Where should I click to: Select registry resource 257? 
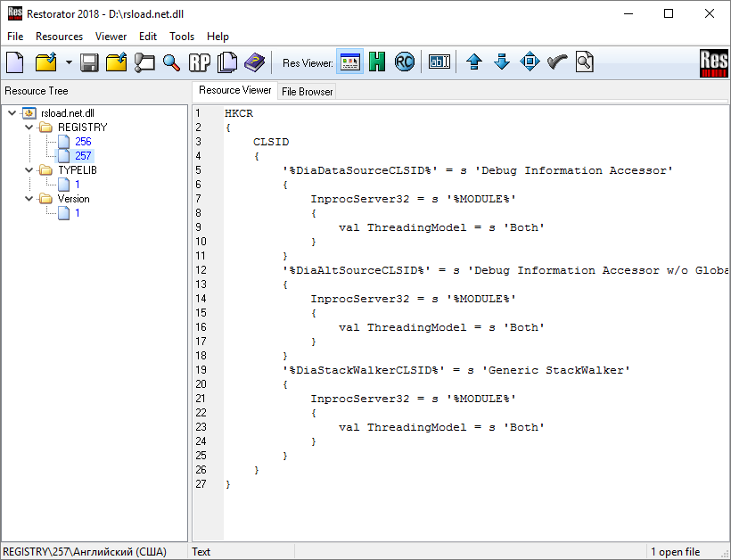[83, 156]
